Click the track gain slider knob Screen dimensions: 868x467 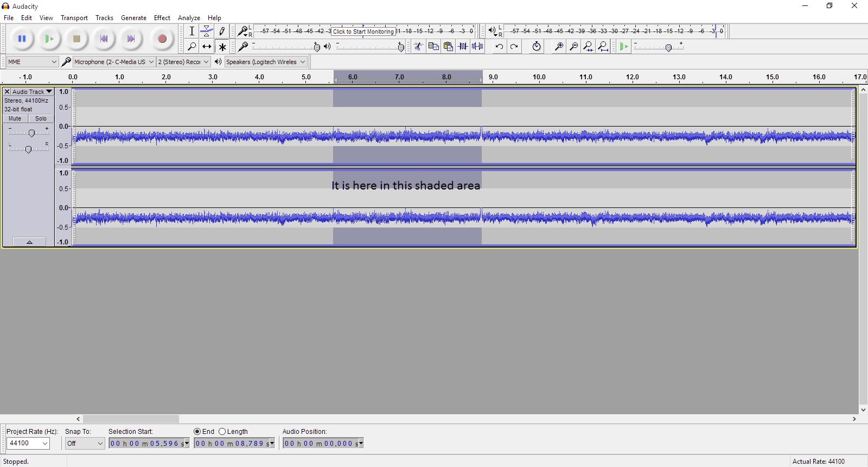(31, 133)
